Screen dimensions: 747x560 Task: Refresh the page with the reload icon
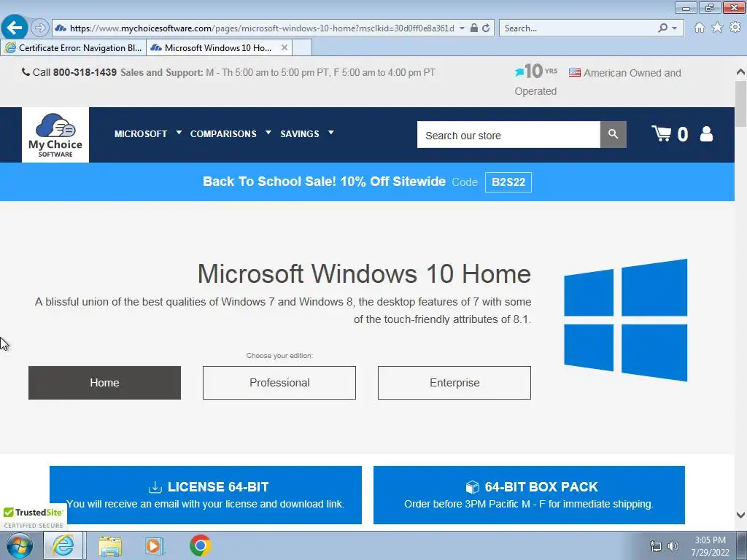(x=486, y=28)
